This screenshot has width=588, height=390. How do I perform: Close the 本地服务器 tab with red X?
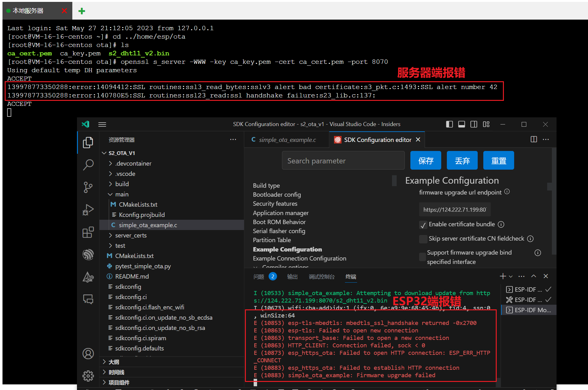point(65,11)
